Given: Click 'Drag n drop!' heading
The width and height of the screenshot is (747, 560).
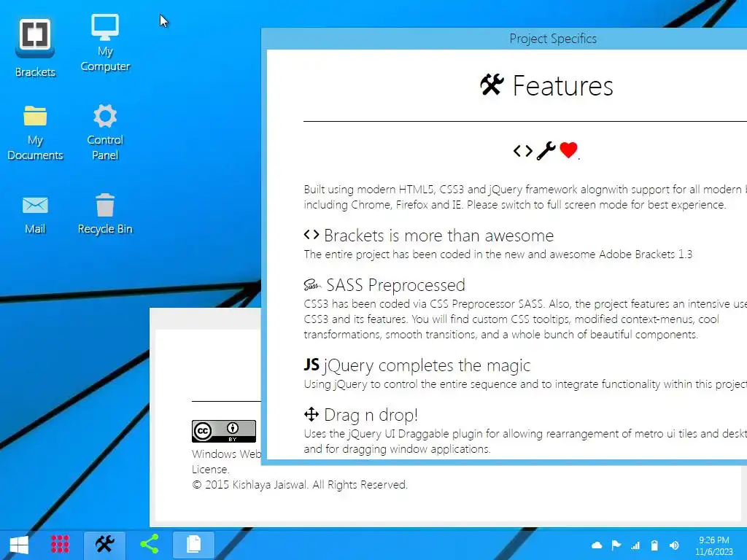Looking at the screenshot, I should tap(371, 415).
